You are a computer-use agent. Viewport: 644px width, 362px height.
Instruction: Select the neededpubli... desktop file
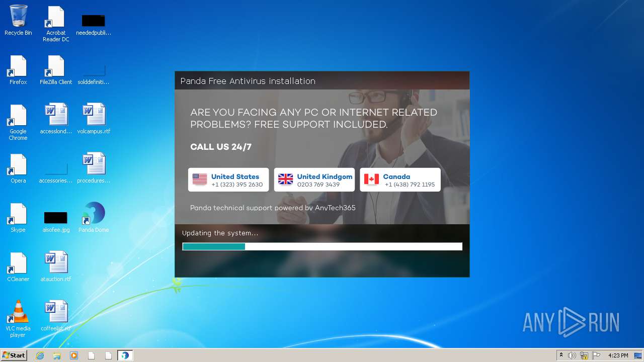pyautogui.click(x=94, y=24)
